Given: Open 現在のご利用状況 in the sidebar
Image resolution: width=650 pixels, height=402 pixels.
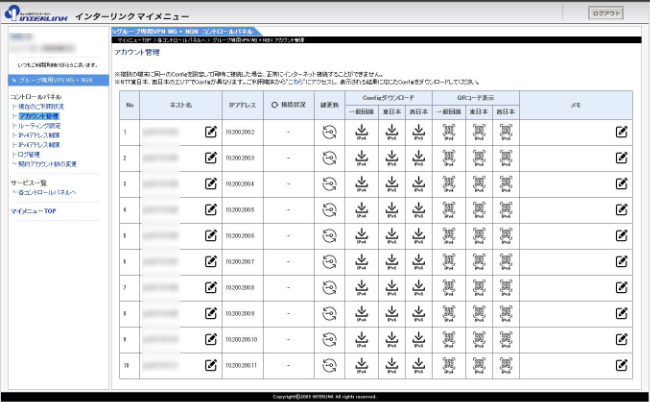Looking at the screenshot, I should click(42, 106).
